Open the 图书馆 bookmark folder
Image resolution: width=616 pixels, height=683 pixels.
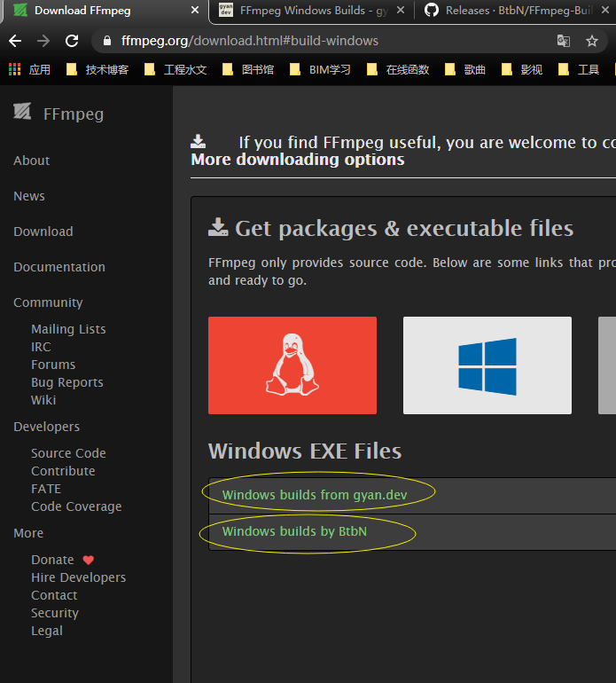(x=248, y=70)
